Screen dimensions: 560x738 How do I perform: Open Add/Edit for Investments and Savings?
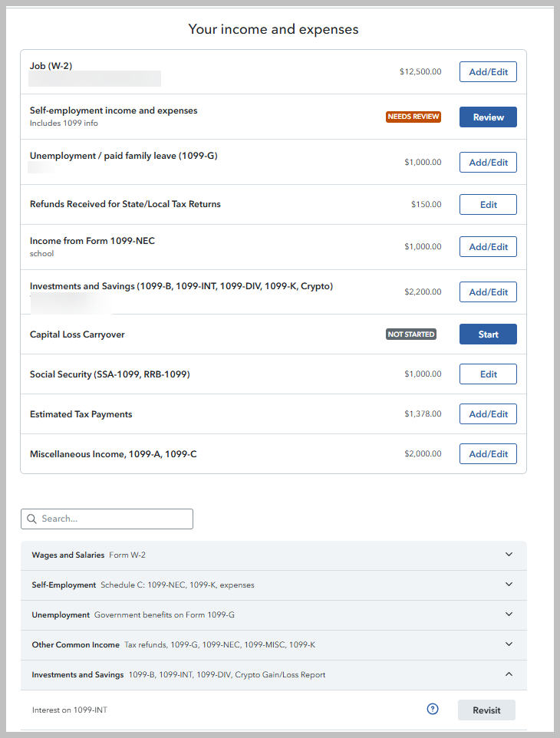point(488,292)
